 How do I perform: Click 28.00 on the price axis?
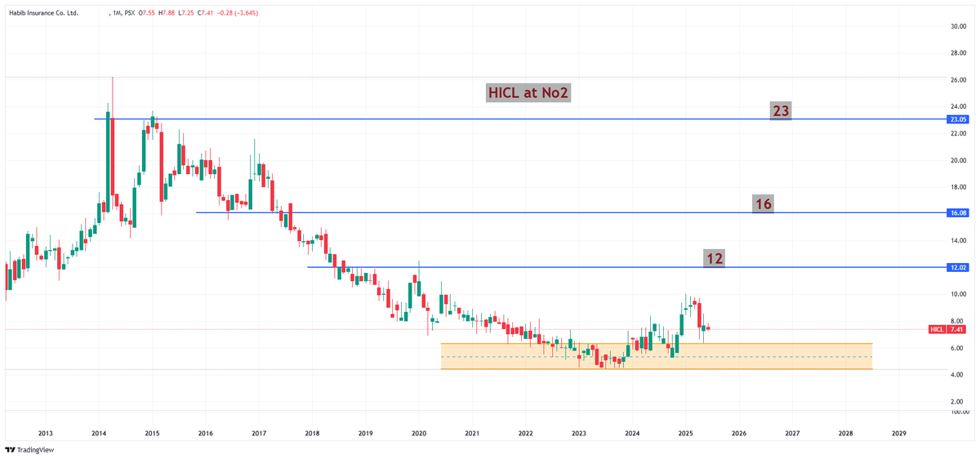(958, 53)
